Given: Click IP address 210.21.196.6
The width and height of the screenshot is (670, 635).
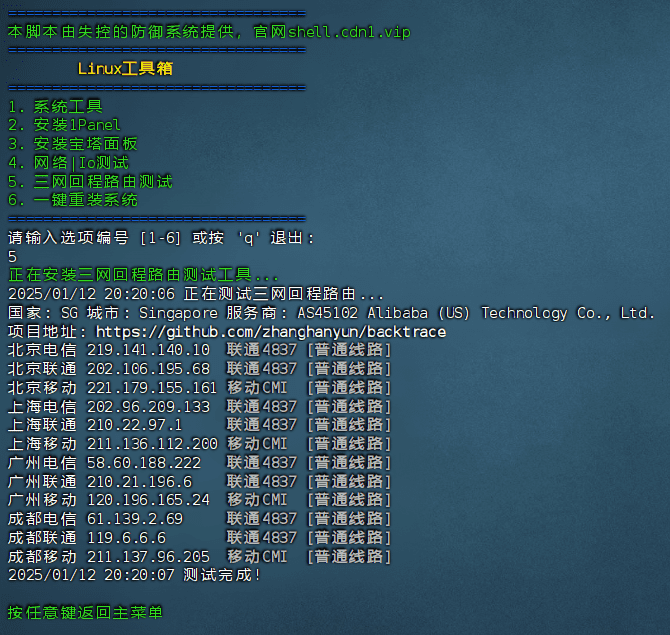Looking at the screenshot, I should pos(139,482).
